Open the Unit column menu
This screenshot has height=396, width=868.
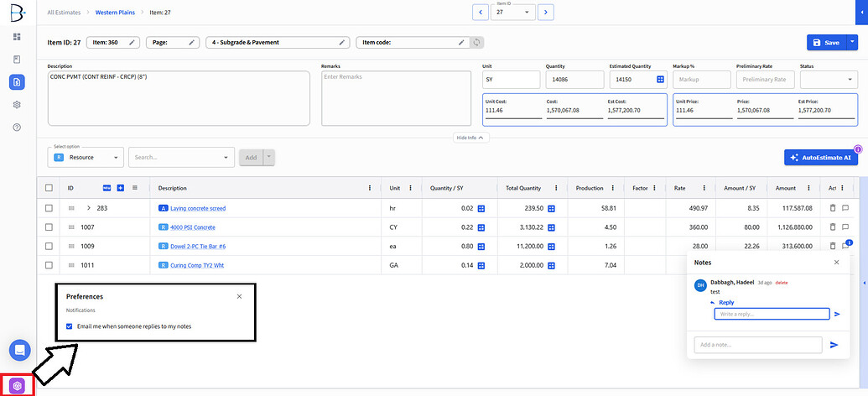coord(410,188)
